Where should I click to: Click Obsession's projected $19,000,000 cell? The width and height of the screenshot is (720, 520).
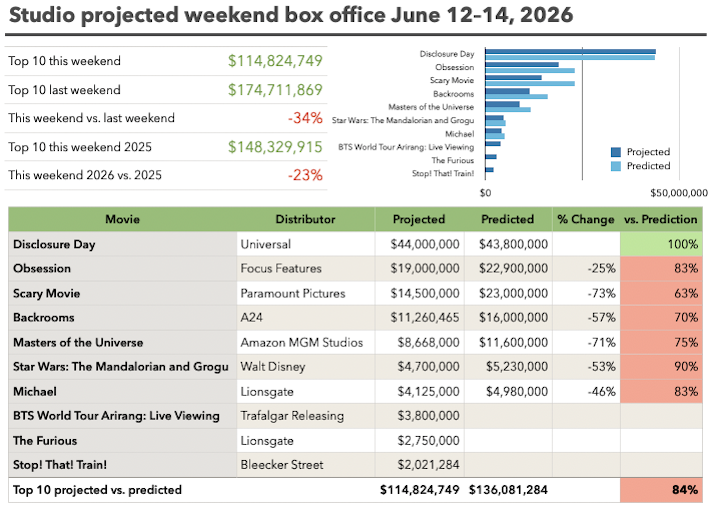pos(420,268)
